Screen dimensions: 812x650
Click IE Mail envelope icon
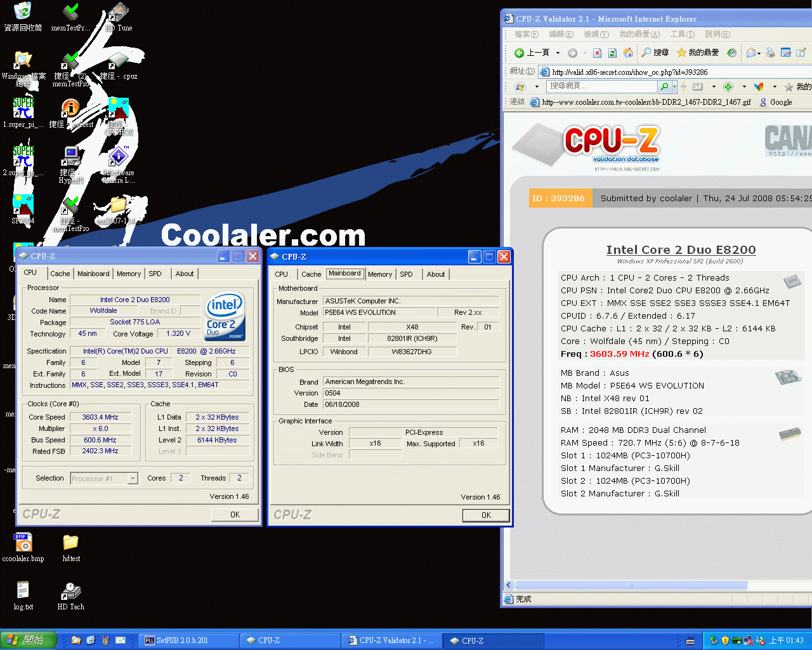(x=750, y=53)
